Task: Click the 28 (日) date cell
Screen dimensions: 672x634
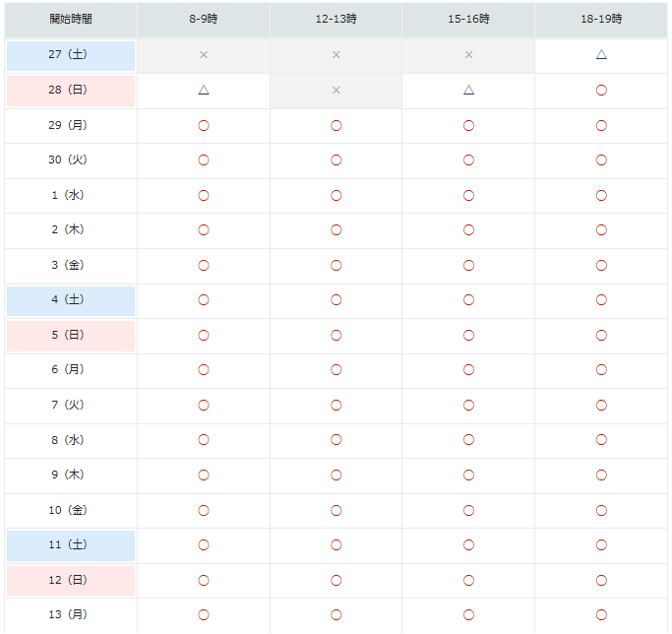Action: [x=71, y=91]
